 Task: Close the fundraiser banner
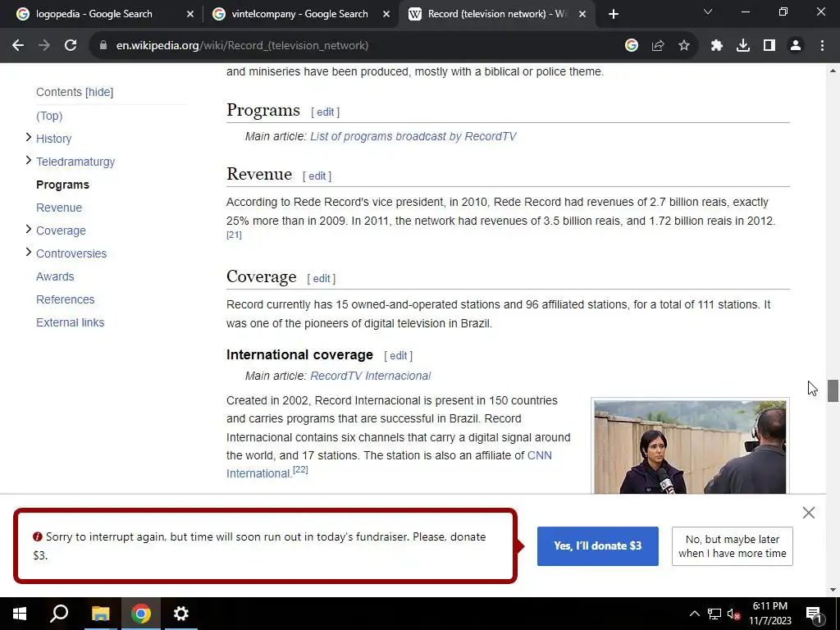(809, 513)
